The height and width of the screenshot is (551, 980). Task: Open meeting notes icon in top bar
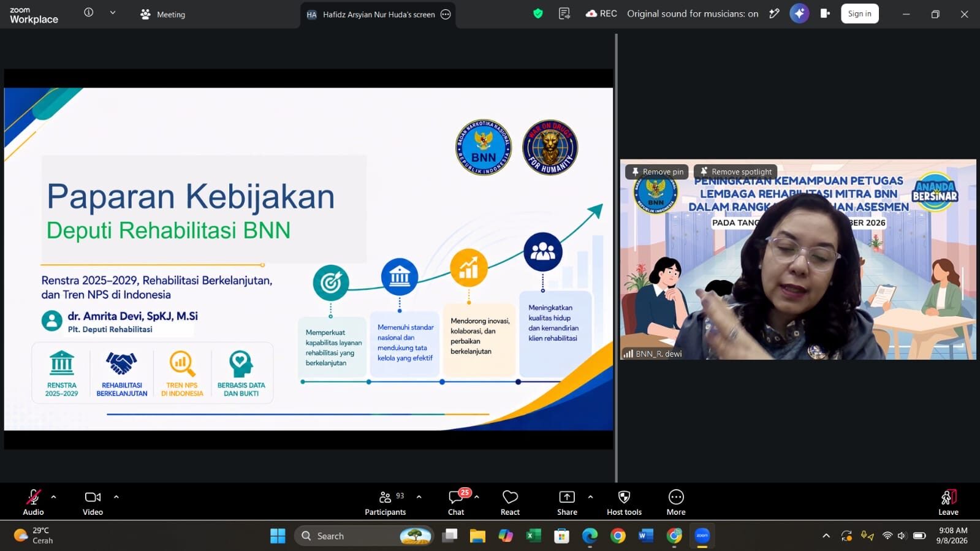(564, 13)
